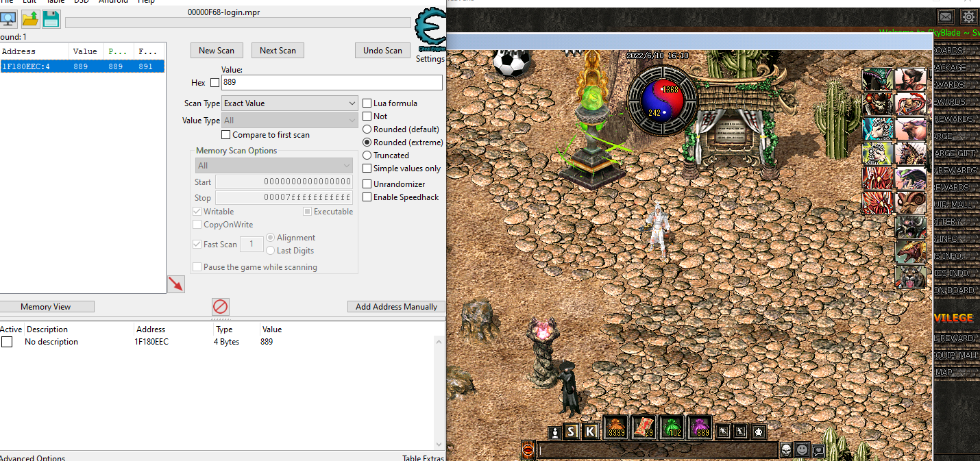Focus the game chat input bar

(x=657, y=450)
